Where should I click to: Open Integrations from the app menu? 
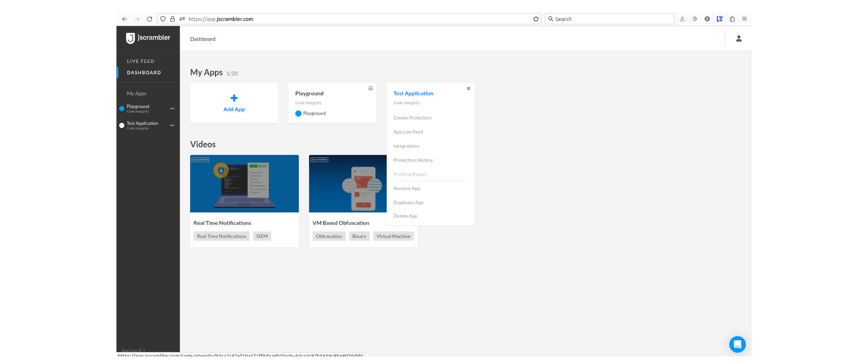pyautogui.click(x=406, y=146)
